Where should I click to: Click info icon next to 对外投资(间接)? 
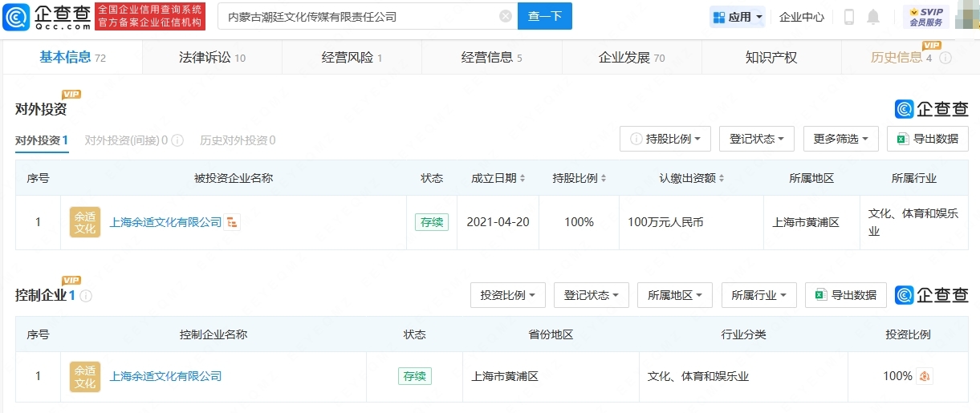pos(178,140)
